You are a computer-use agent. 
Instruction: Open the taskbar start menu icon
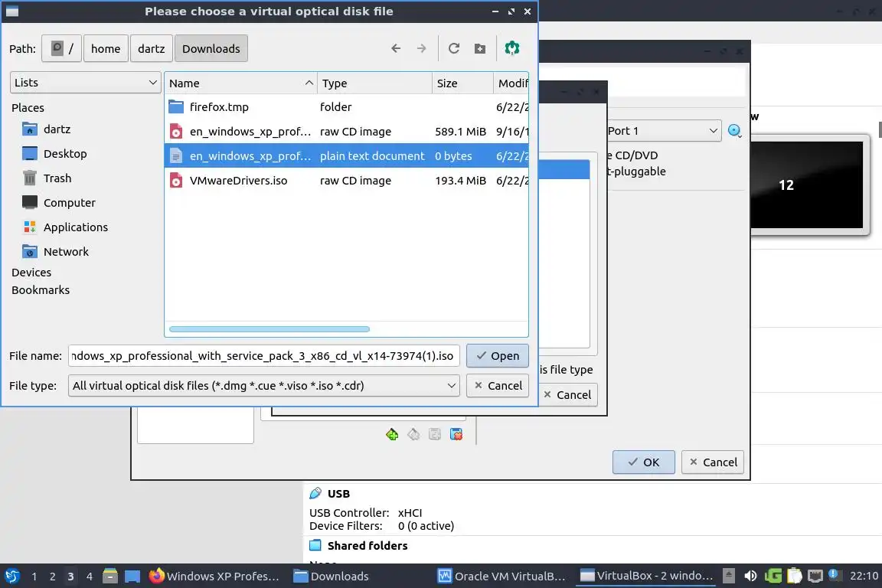[x=11, y=577]
